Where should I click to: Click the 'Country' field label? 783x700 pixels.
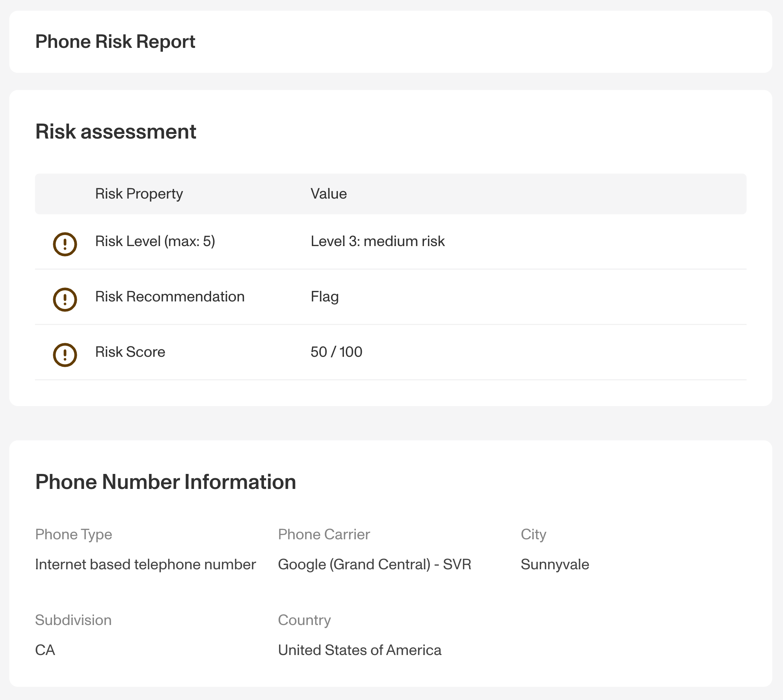[x=304, y=620]
